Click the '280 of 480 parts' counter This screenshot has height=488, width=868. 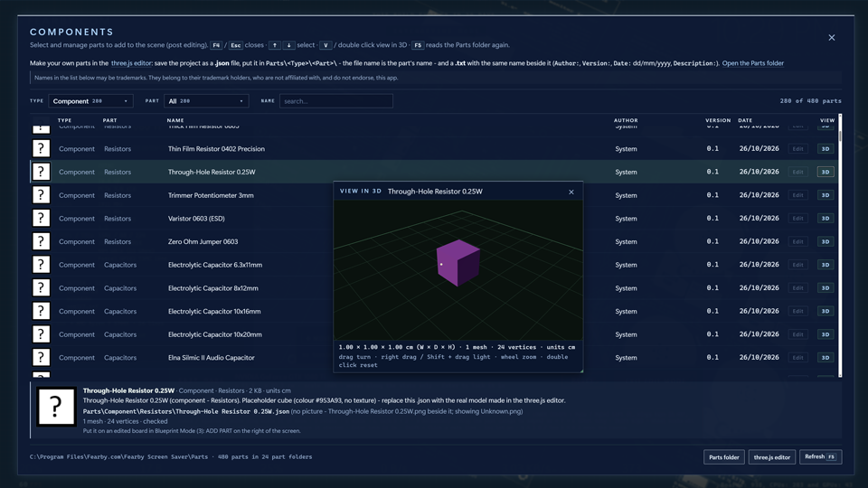pyautogui.click(x=810, y=101)
